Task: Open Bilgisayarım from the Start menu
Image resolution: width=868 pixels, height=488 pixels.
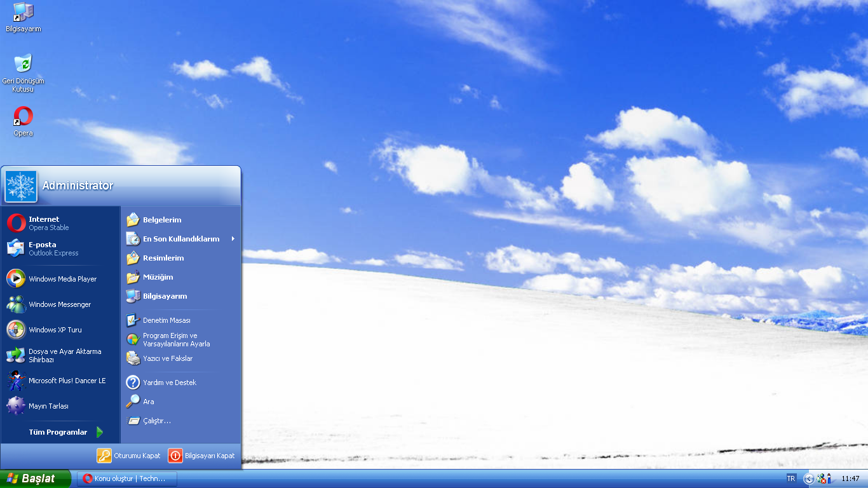Action: coord(180,296)
